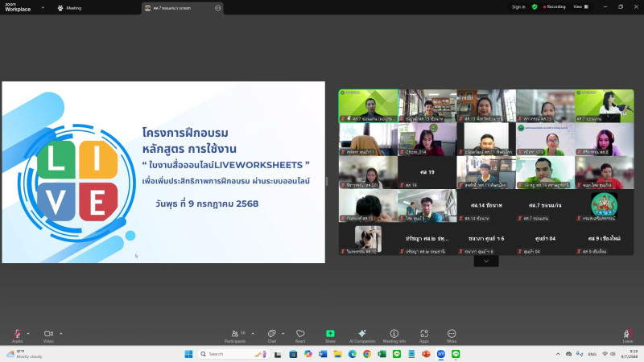Click the 'ศส.14 ชัยนาท' participant tile

pyautogui.click(x=486, y=206)
